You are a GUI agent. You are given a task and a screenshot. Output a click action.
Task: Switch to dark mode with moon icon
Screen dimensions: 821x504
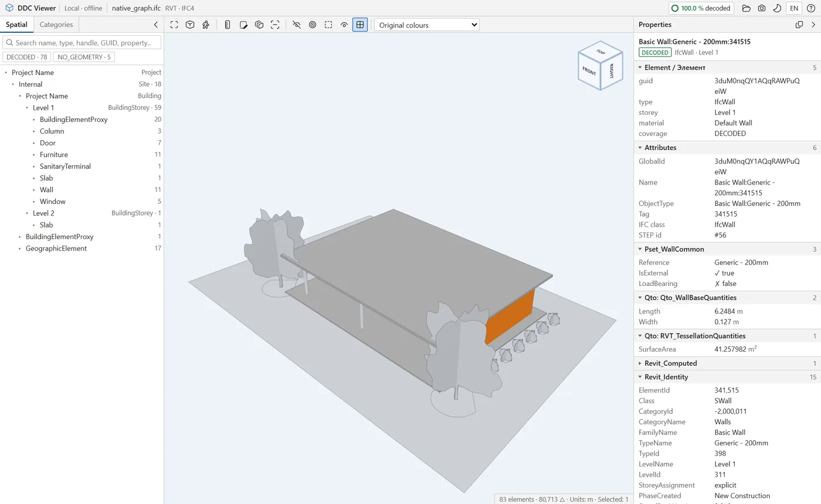coord(776,8)
